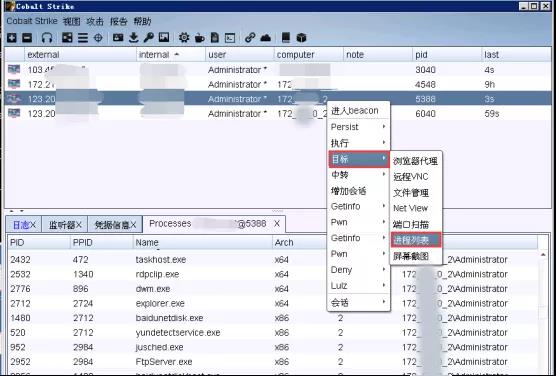Click the plus icon to add a connection
The height and width of the screenshot is (376, 556).
click(x=12, y=38)
